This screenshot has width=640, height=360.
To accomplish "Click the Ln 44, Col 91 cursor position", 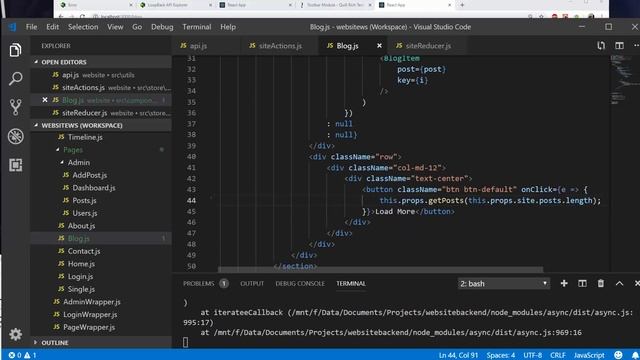I will pyautogui.click(x=458, y=355).
